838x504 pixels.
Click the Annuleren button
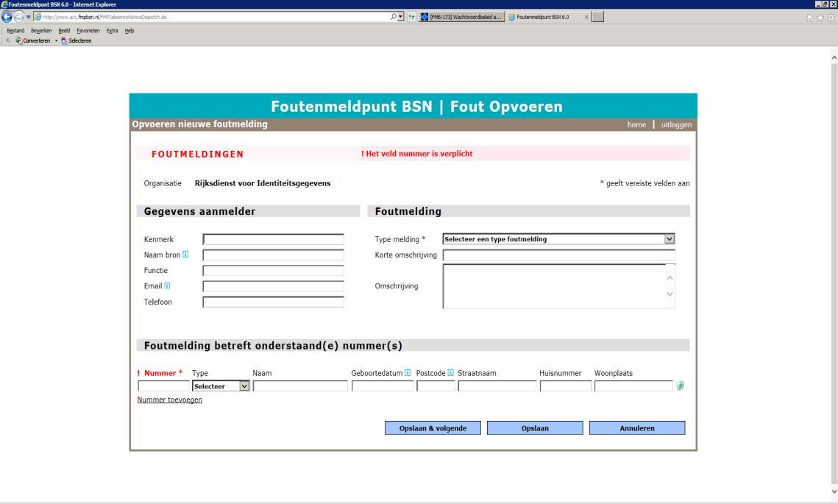[x=637, y=428]
